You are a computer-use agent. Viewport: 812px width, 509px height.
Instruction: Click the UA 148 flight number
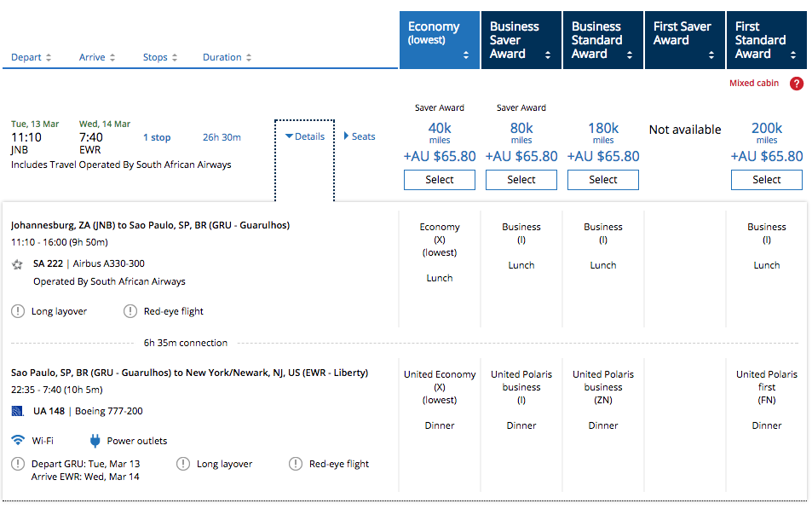pyautogui.click(x=49, y=411)
